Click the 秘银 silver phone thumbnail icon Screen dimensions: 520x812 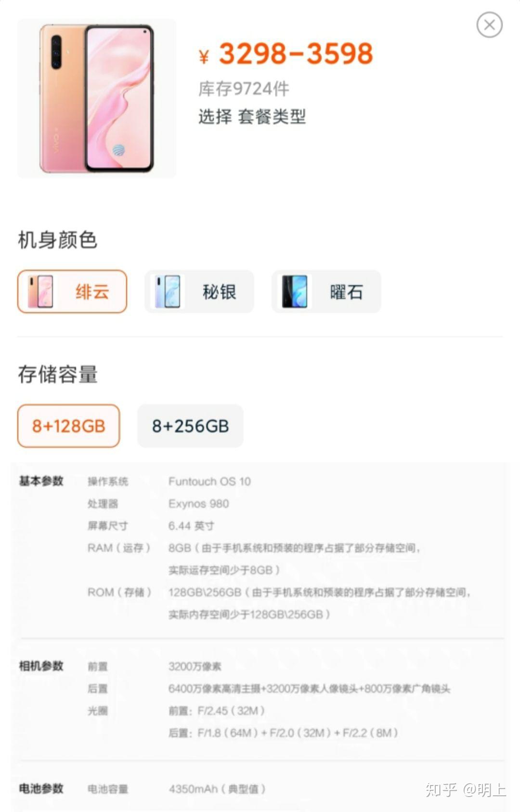pos(168,291)
